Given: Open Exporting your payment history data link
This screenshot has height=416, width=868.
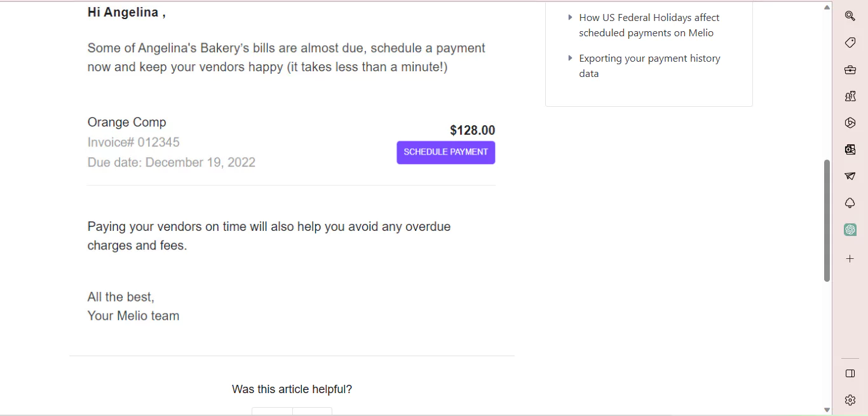Looking at the screenshot, I should tap(649, 66).
